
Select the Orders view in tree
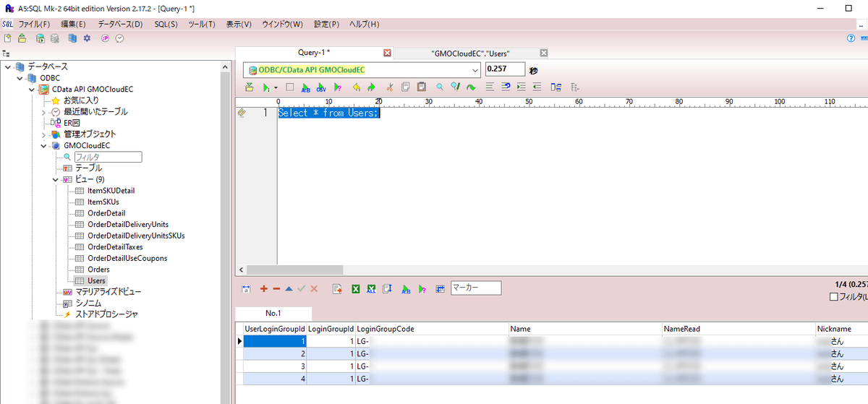[x=99, y=270]
